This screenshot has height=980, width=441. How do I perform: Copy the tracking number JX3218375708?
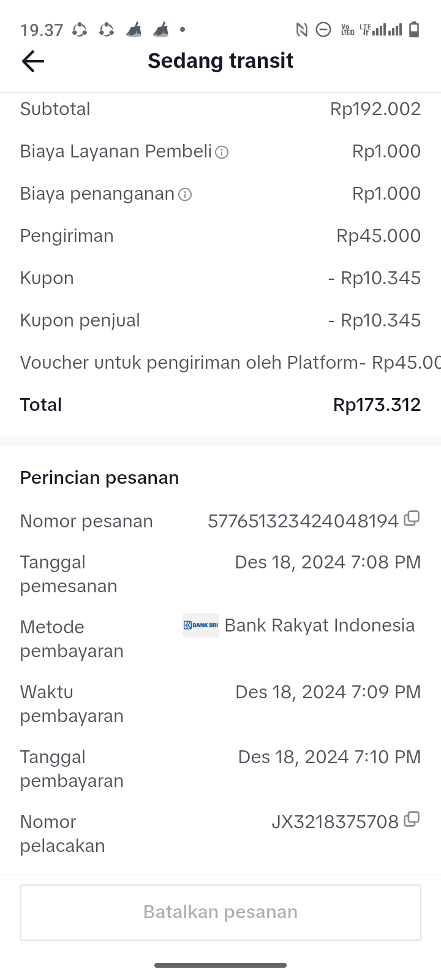pos(412,819)
